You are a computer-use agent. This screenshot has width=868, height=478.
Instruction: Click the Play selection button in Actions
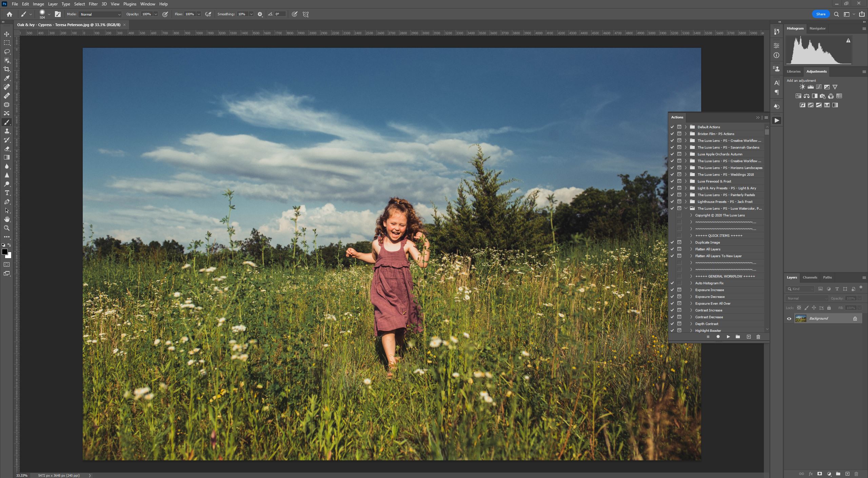pyautogui.click(x=728, y=337)
